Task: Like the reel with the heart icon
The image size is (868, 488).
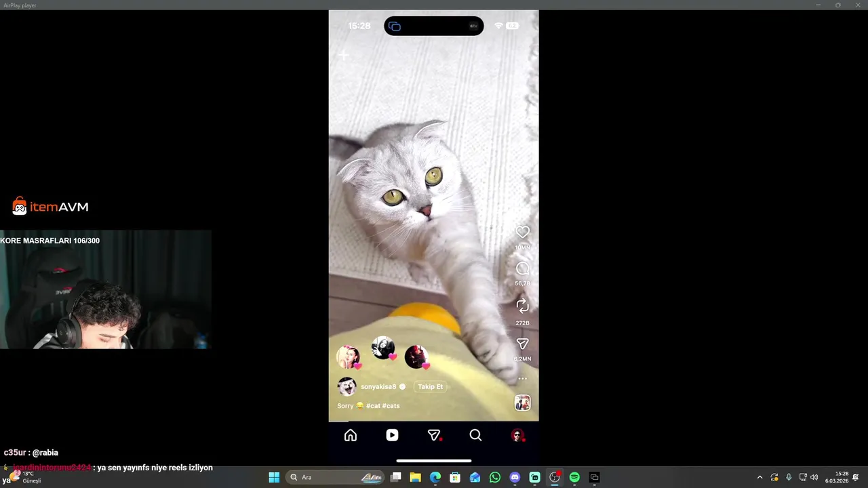Action: [522, 232]
